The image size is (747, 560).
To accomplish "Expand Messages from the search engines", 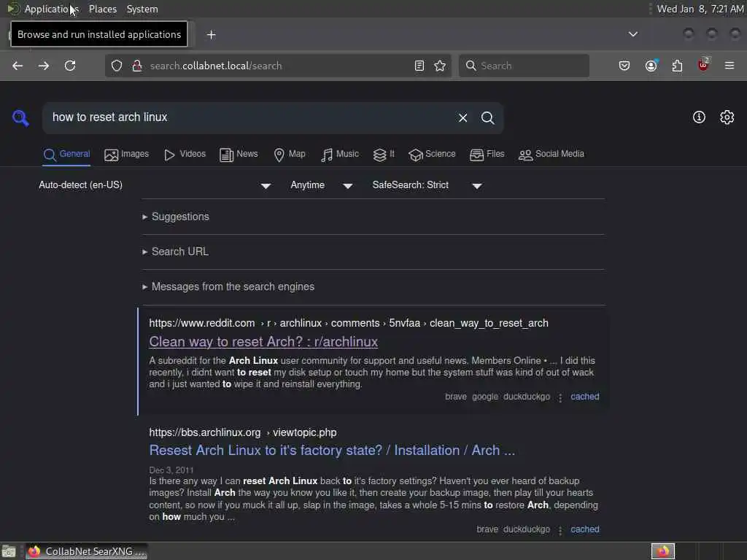I will pos(228,287).
